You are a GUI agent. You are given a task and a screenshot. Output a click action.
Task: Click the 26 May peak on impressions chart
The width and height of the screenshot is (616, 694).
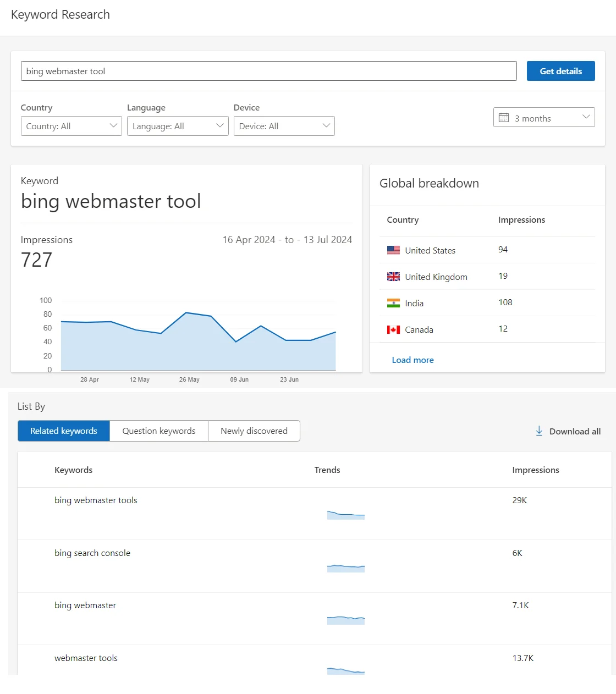click(186, 313)
